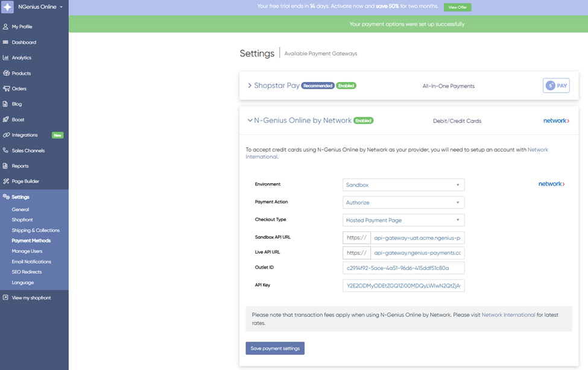Click the Dashboard grid icon

(x=5, y=42)
